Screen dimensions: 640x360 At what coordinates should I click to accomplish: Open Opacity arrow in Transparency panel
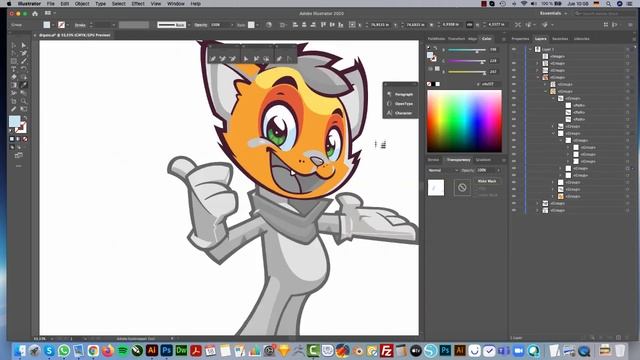point(498,170)
